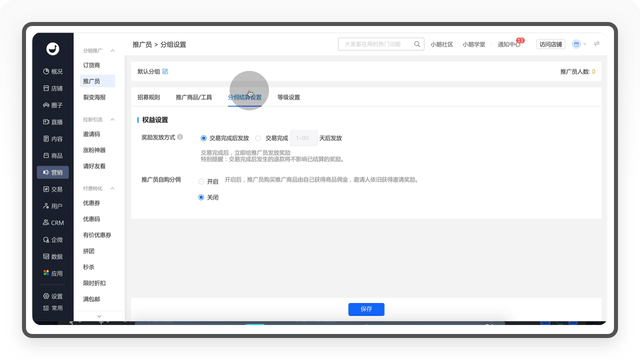Open 涨粉神器 in the submenu

click(x=94, y=150)
